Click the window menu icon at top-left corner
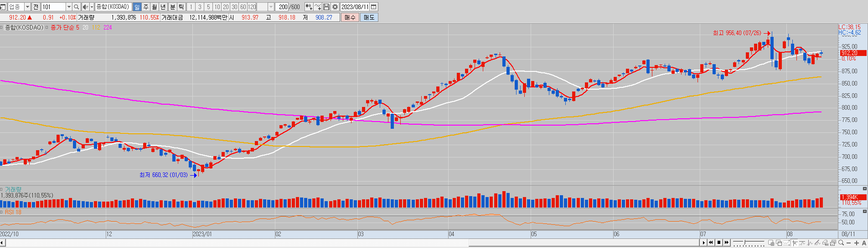868x248 pixels. point(3,7)
